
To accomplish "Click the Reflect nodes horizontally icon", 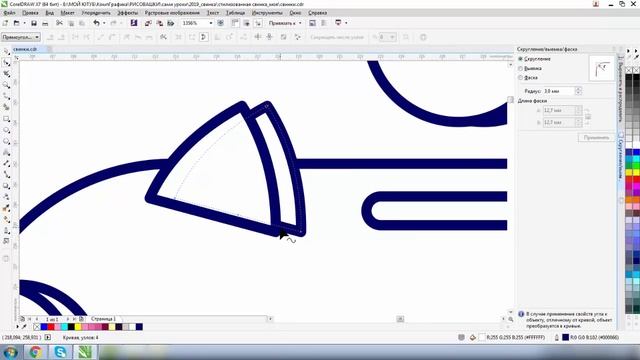I will tap(258, 37).
